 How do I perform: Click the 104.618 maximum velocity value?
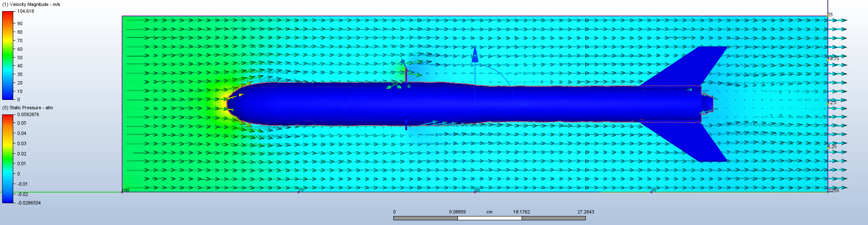point(26,12)
